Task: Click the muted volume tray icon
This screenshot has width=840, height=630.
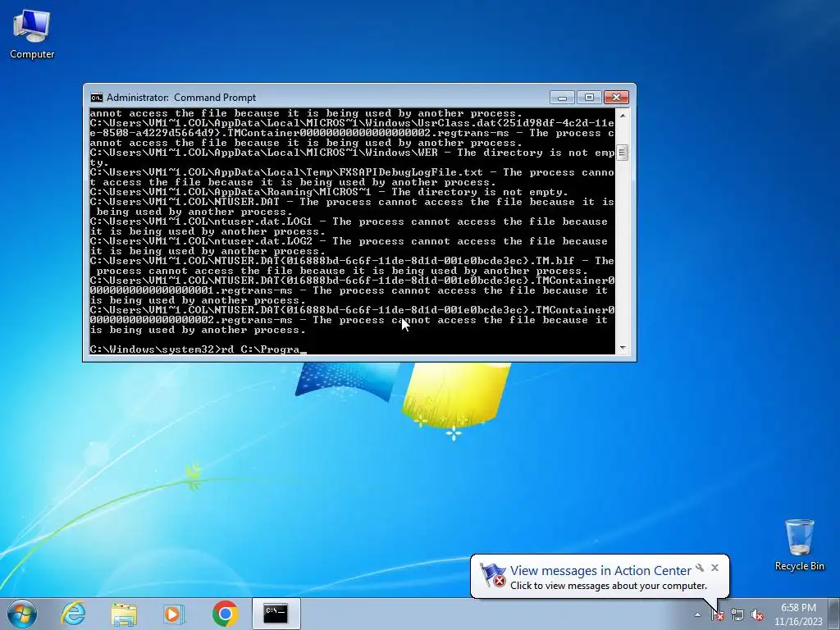Action: click(x=757, y=615)
